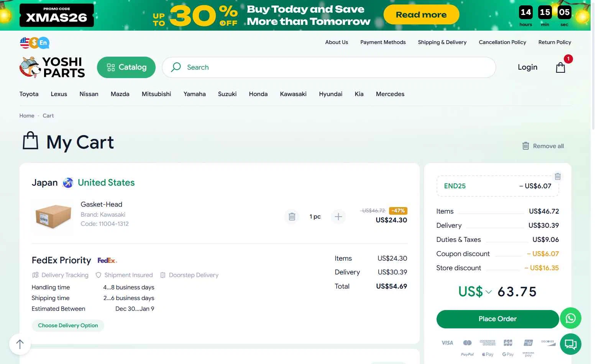Click the search magnifier icon
The height and width of the screenshot is (364, 596).
tap(176, 67)
